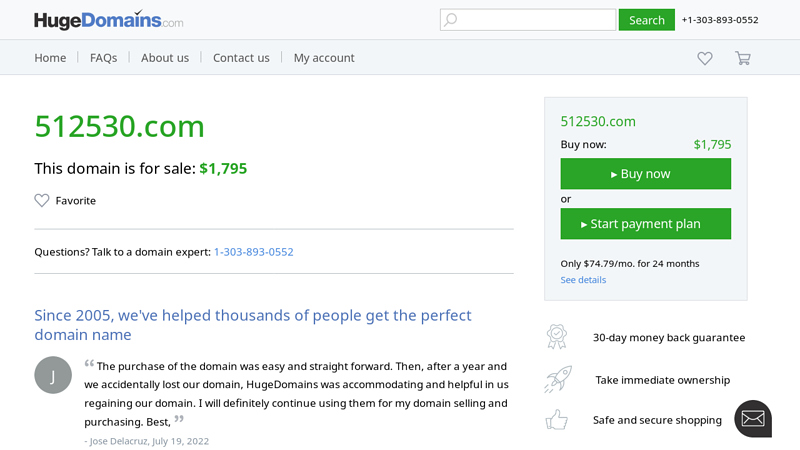The width and height of the screenshot is (800, 450).
Task: Click the magnifier icon in search box
Action: point(451,20)
